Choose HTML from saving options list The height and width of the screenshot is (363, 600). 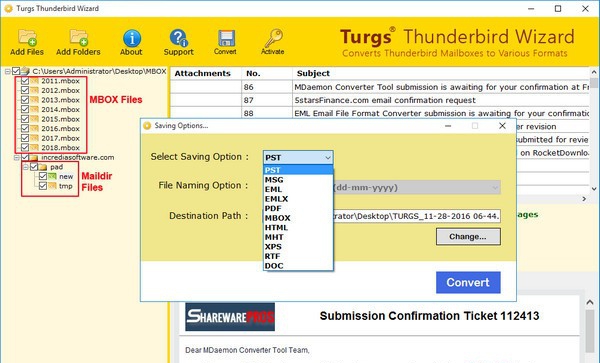(298, 227)
